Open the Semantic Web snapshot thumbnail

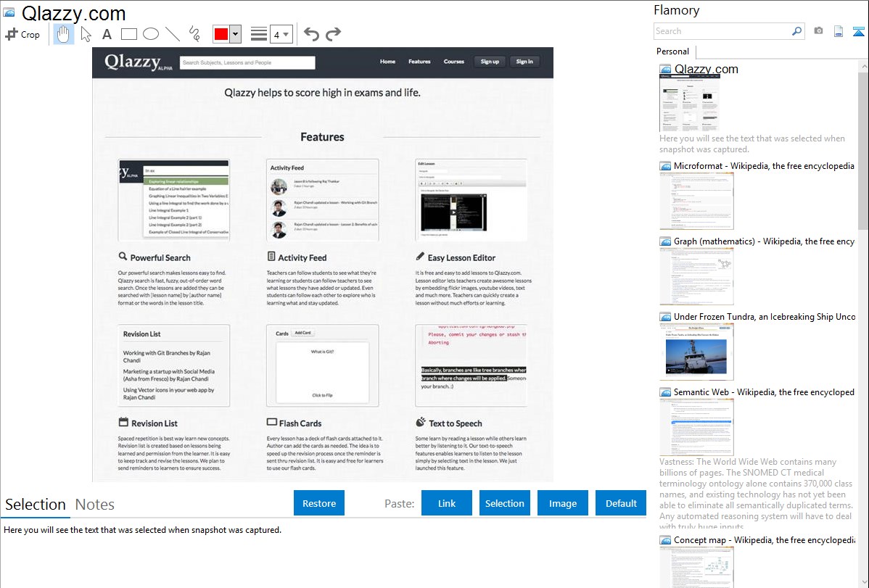tap(696, 427)
